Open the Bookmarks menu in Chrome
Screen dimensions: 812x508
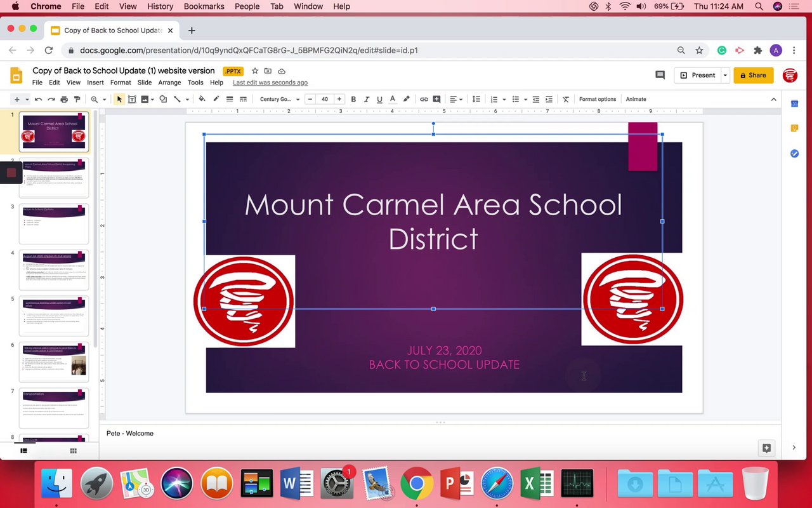click(204, 6)
